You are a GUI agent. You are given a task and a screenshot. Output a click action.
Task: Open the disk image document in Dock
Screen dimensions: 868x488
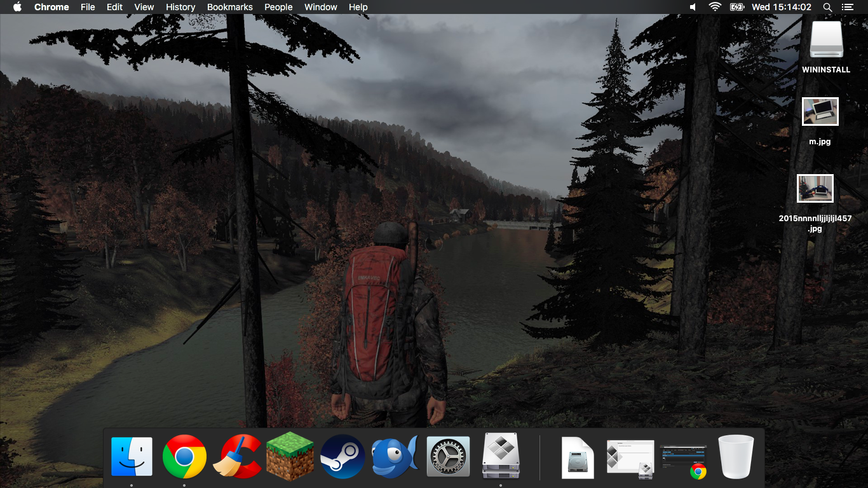click(578, 457)
